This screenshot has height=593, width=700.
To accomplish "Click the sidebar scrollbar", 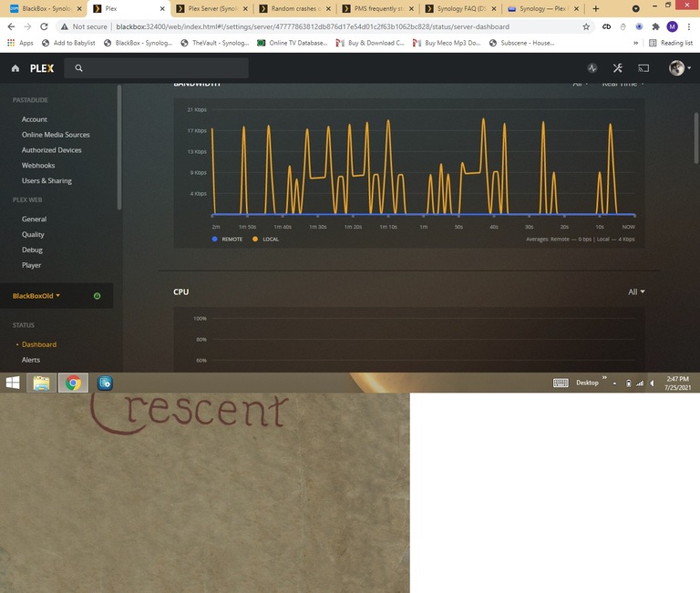I will click(119, 148).
